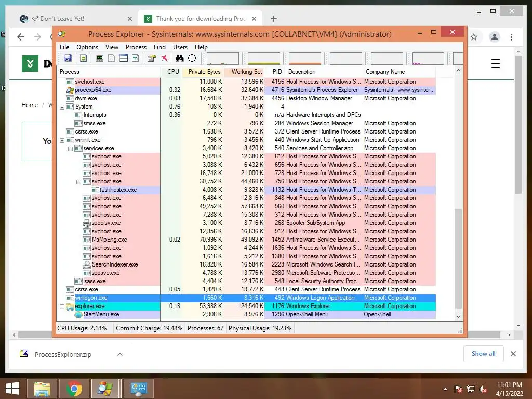532x399 pixels.
Task: Click the crosshair Find Window's Process icon
Action: [x=192, y=58]
